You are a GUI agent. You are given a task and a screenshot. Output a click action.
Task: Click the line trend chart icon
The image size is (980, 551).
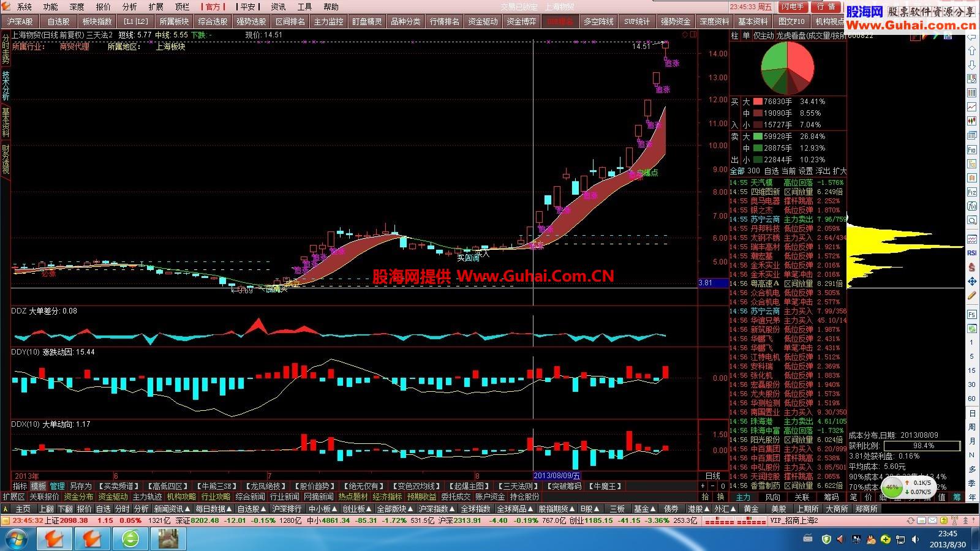971,107
